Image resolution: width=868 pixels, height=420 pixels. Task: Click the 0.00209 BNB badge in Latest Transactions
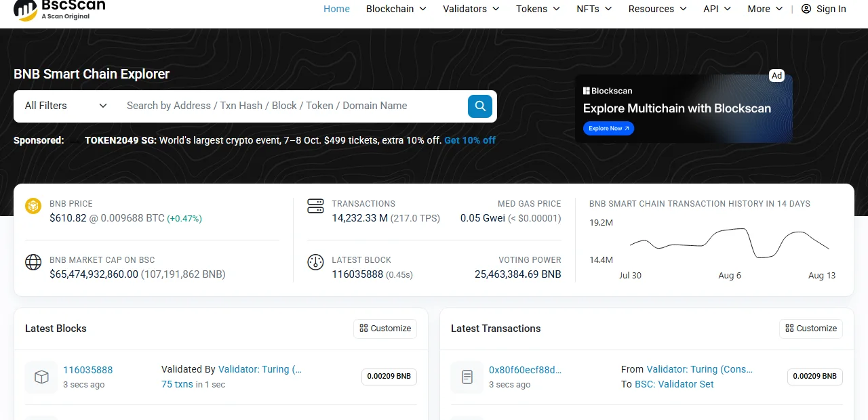(x=815, y=377)
